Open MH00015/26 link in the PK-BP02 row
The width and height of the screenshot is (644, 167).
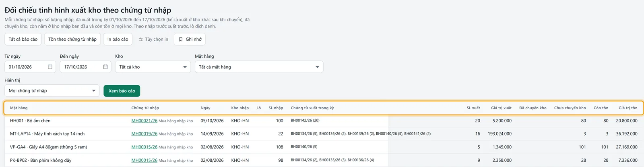pyautogui.click(x=144, y=160)
